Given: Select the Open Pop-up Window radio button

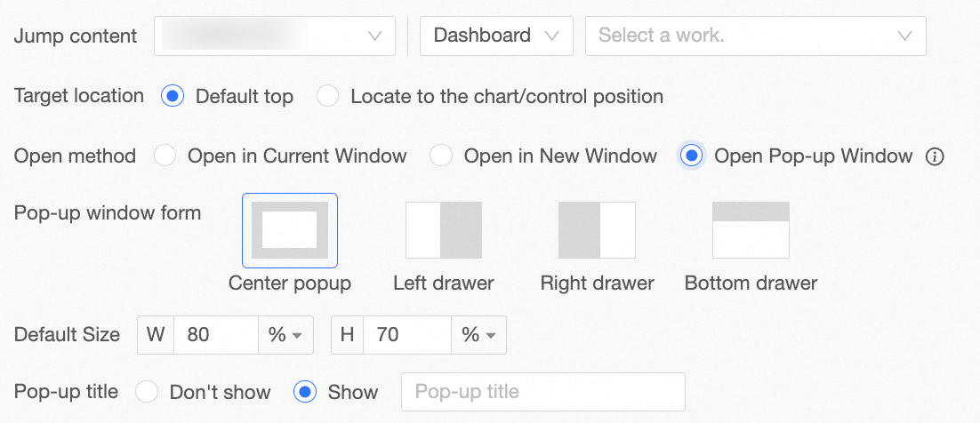Looking at the screenshot, I should pyautogui.click(x=691, y=156).
